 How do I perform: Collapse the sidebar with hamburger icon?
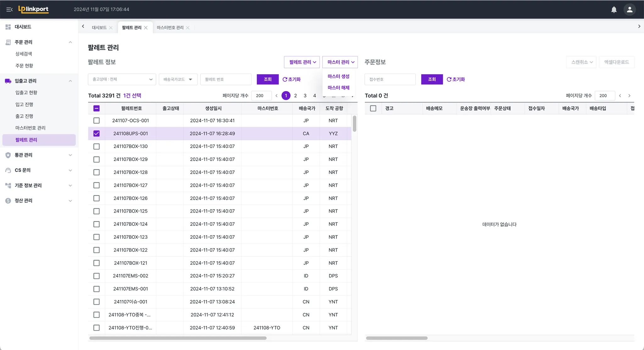tap(9, 9)
